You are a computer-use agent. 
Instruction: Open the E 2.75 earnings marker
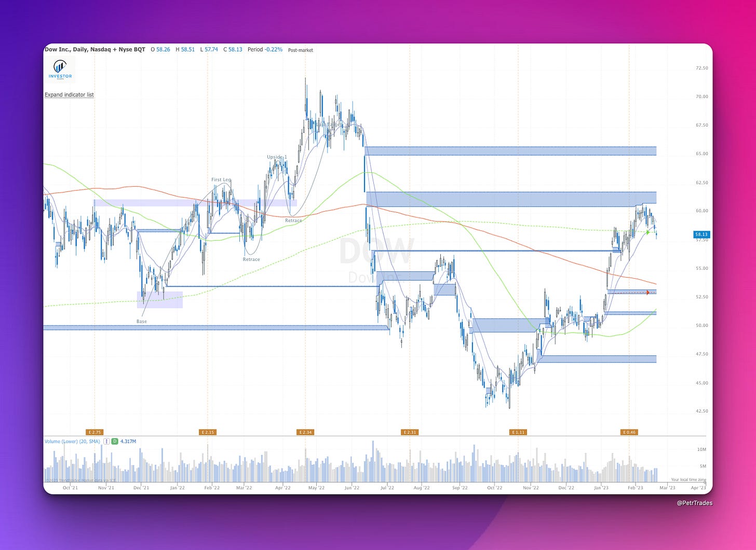[95, 432]
